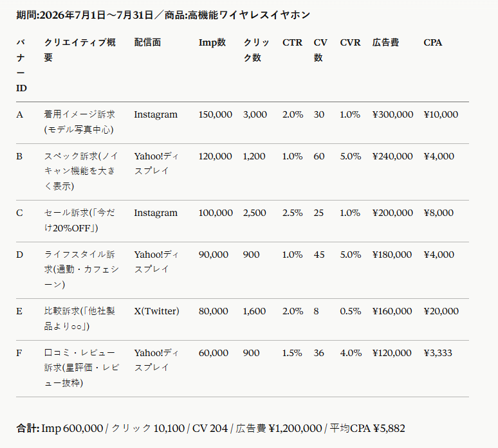Click the X(Twitter) placement cell
Image resolution: width=498 pixels, height=448 pixels.
[x=156, y=311]
